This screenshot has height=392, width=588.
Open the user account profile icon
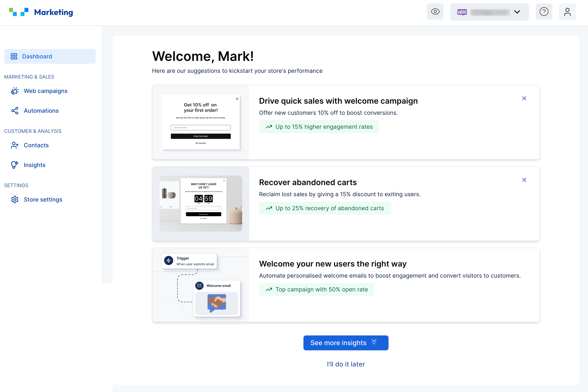pyautogui.click(x=567, y=12)
